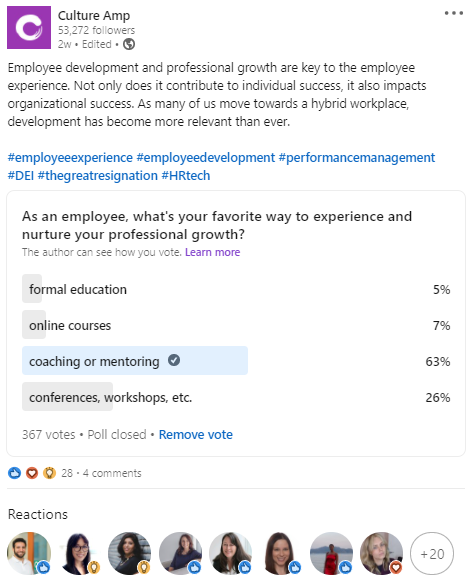This screenshot has width=471, height=583.
Task: Open the Culture Amp company name link
Action: click(x=94, y=16)
